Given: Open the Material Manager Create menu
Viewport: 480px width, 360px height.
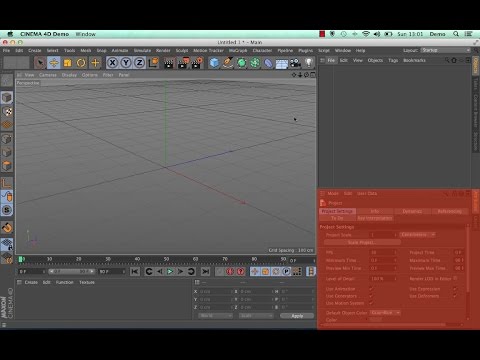Looking at the screenshot, I should (x=31, y=282).
